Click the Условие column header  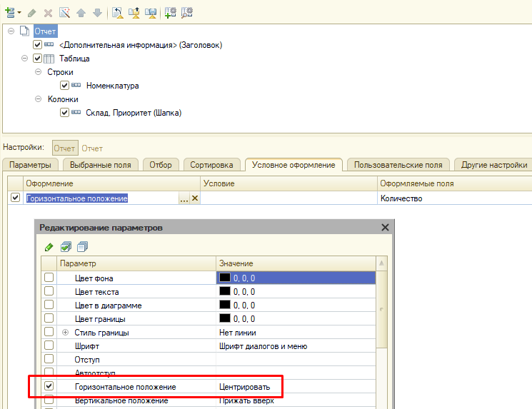pos(288,183)
